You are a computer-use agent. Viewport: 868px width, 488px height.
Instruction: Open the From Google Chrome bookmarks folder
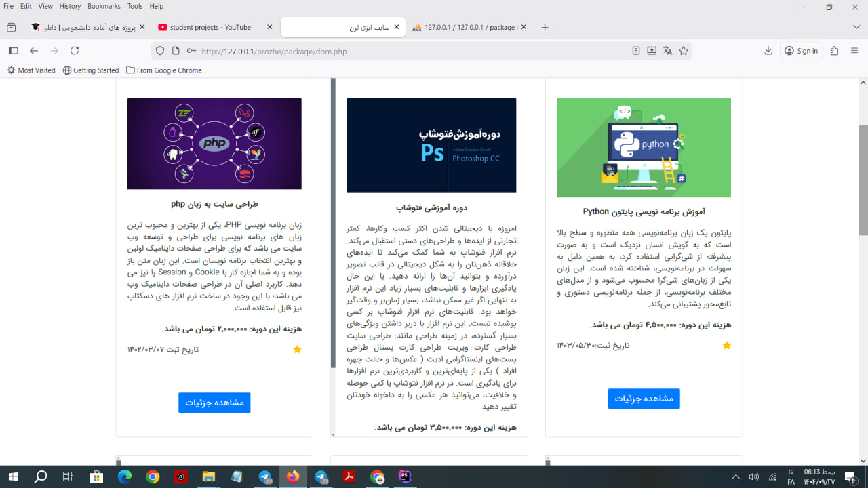point(163,70)
